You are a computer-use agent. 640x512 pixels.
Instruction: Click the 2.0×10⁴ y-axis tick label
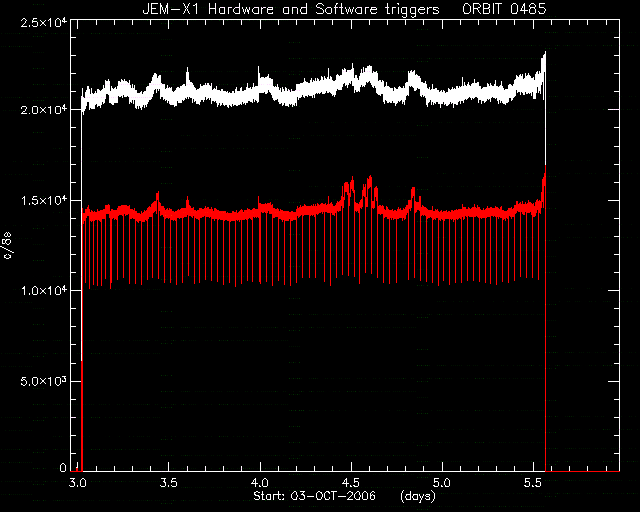pyautogui.click(x=43, y=110)
